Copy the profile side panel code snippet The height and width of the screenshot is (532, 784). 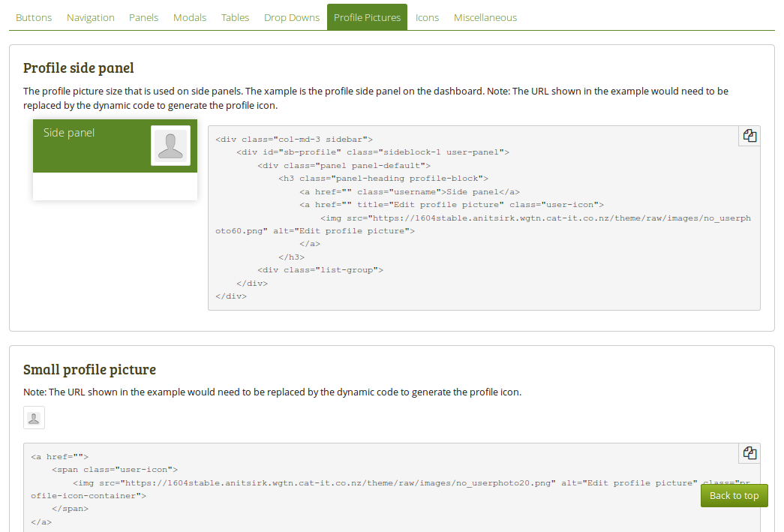click(x=749, y=136)
